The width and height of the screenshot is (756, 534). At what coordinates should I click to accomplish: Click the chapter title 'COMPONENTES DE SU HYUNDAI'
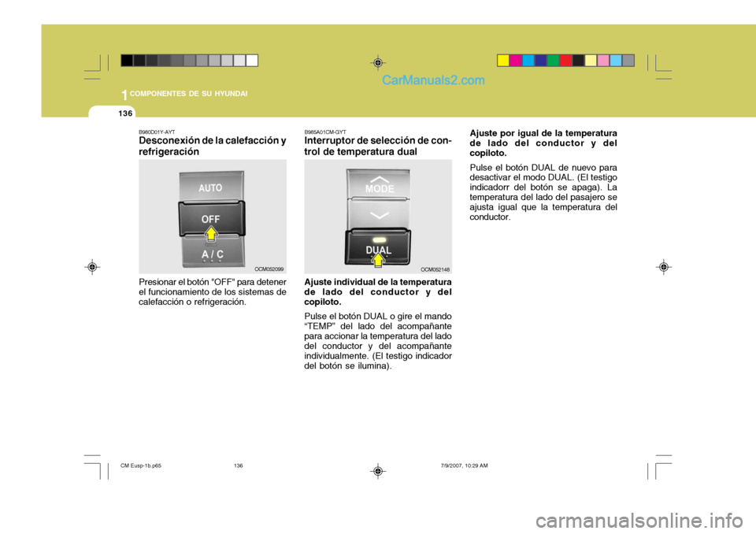188,94
